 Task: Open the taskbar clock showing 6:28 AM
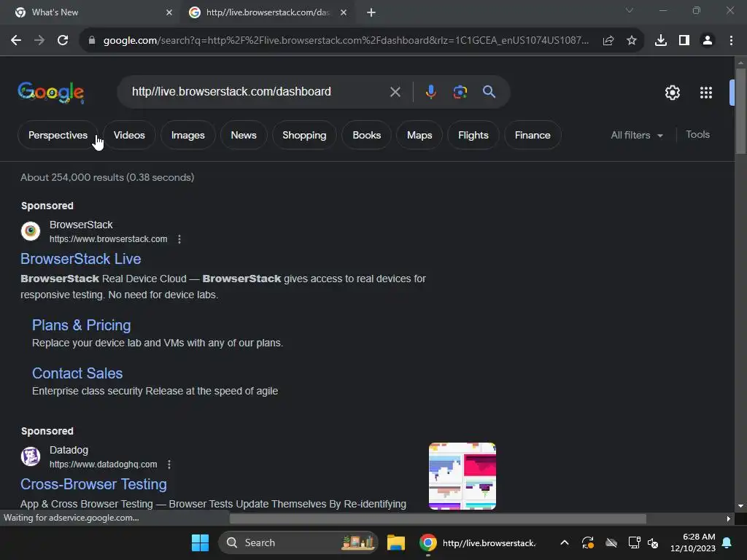coord(693,542)
